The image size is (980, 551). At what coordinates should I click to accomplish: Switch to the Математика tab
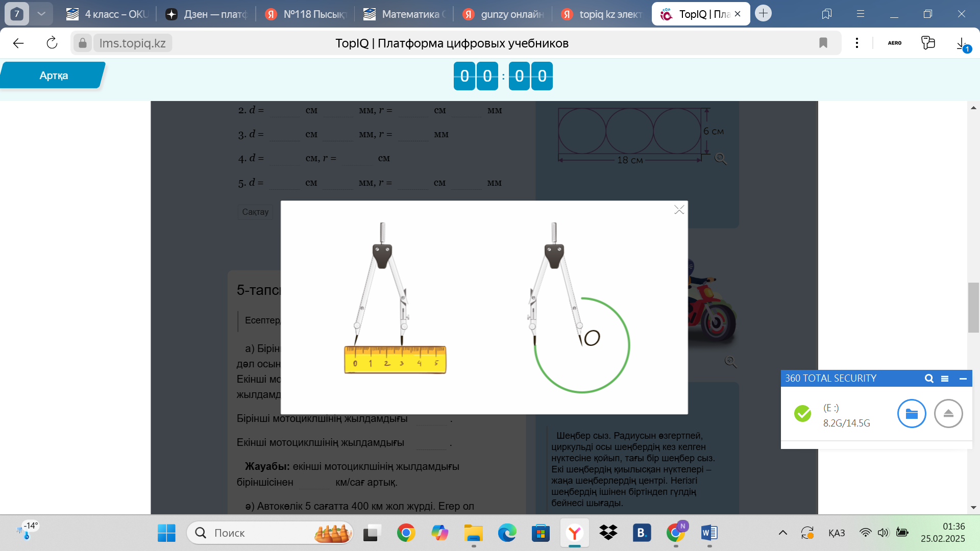[404, 14]
